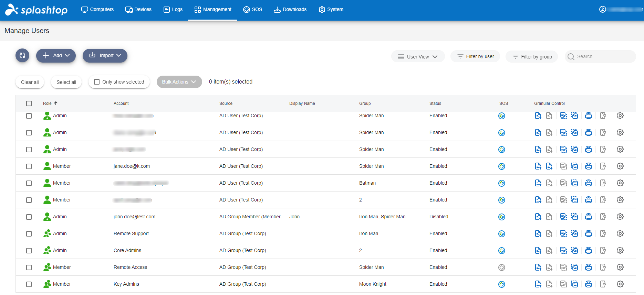Viewport: 644px width, 295px height.
Task: Click SOS icon in Key Admins row
Action: (502, 284)
